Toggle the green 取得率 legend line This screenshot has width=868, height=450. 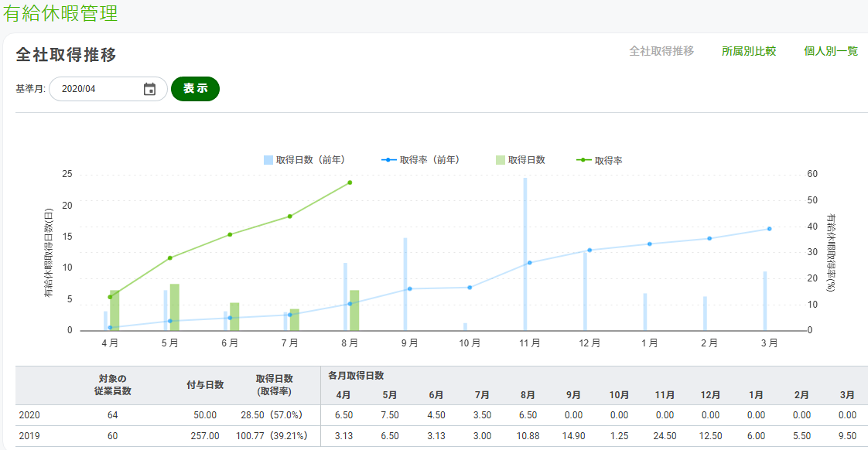(600, 160)
